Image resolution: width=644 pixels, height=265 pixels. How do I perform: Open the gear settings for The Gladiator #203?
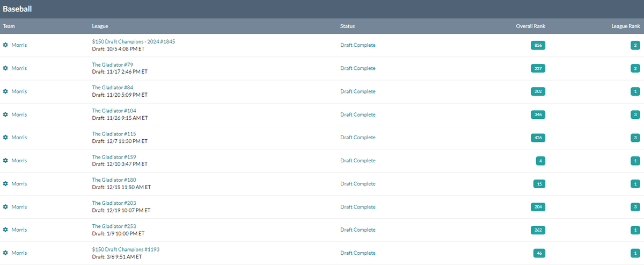click(x=5, y=207)
